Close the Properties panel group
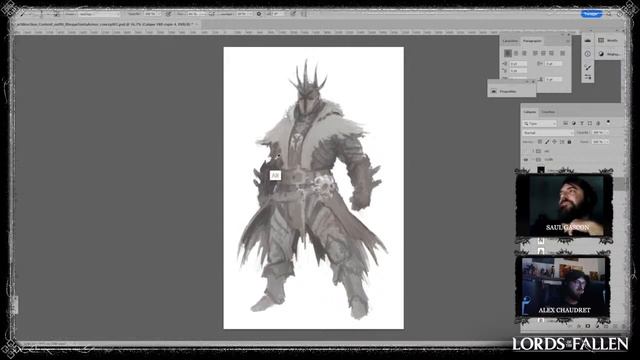This screenshot has height=360, width=640. 533,82
